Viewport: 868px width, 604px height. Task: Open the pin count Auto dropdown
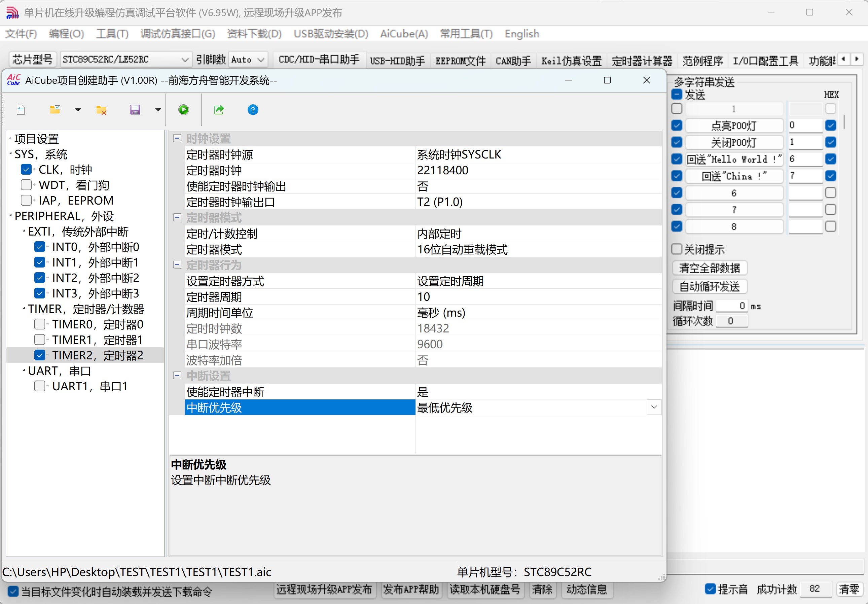pos(248,60)
